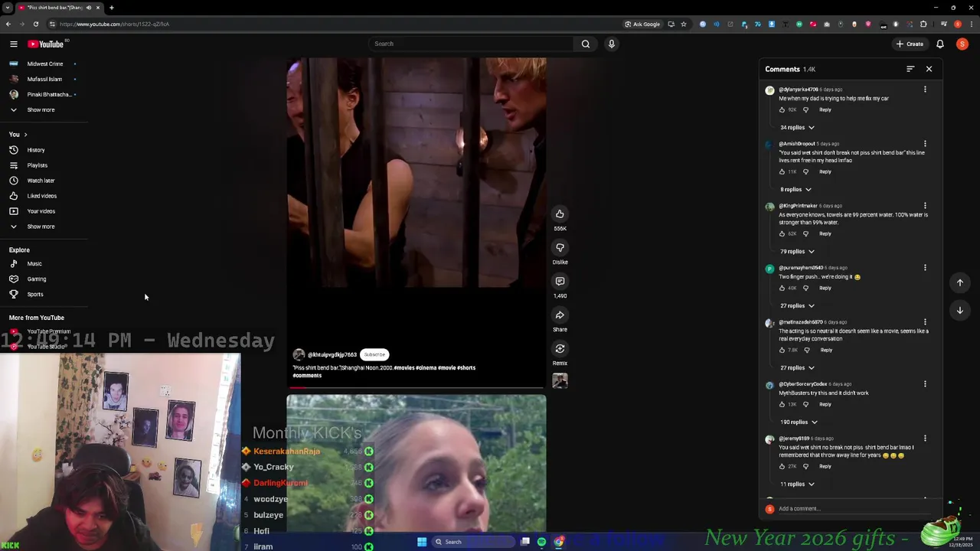Expand 27 replies under @puremayhem3540 comment
The height and width of the screenshot is (551, 980).
pyautogui.click(x=797, y=306)
